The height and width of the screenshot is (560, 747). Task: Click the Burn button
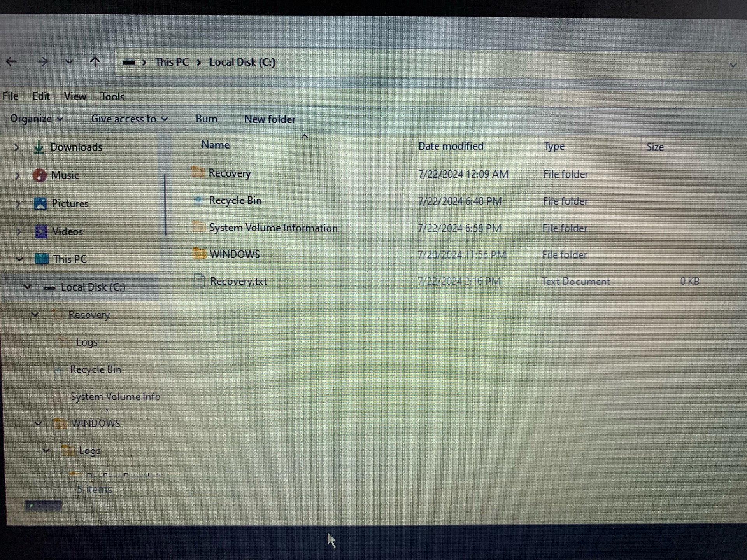tap(207, 119)
